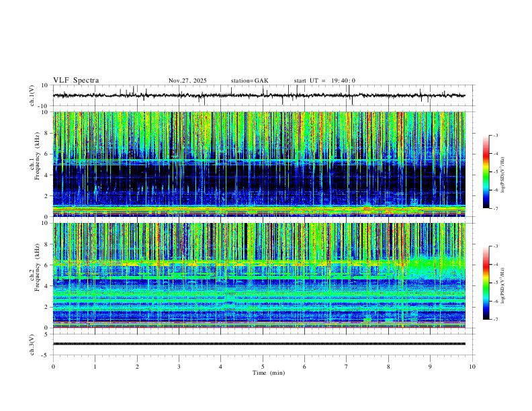Screen dimensions: 532x411
Task: Click time axis tick label "6"
Action: click(304, 367)
